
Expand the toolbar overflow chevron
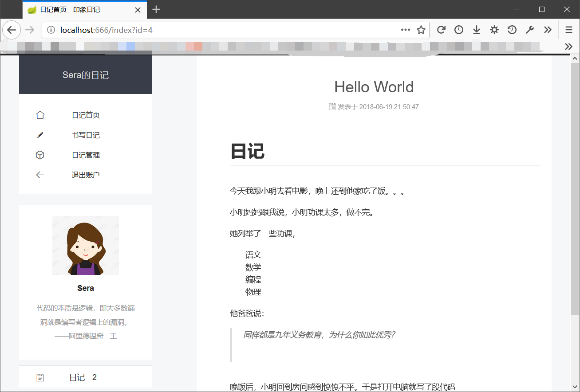pyautogui.click(x=548, y=30)
